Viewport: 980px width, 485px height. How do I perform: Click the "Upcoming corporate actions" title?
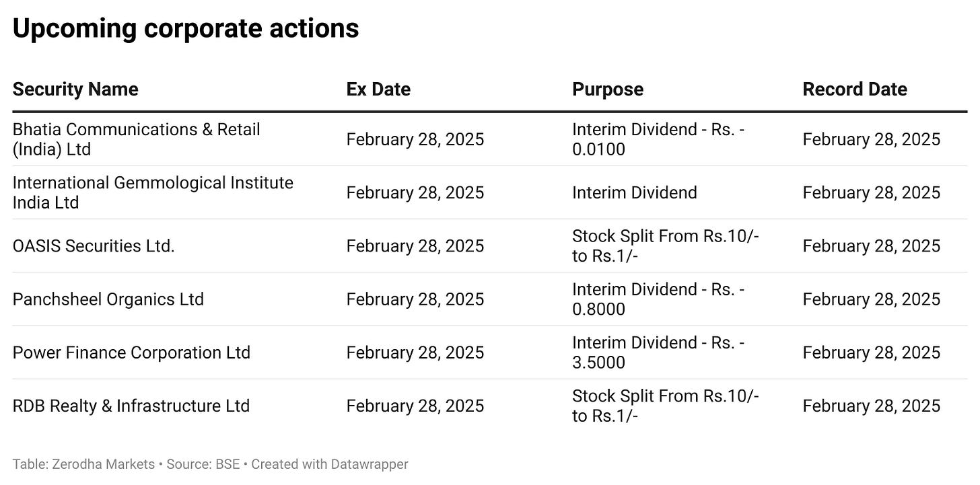click(186, 29)
